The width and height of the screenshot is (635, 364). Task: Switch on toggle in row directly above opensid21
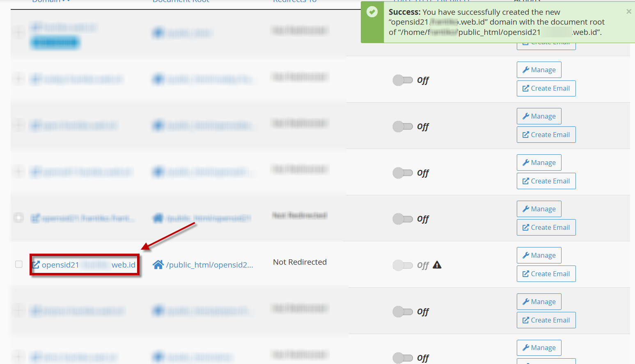(403, 219)
